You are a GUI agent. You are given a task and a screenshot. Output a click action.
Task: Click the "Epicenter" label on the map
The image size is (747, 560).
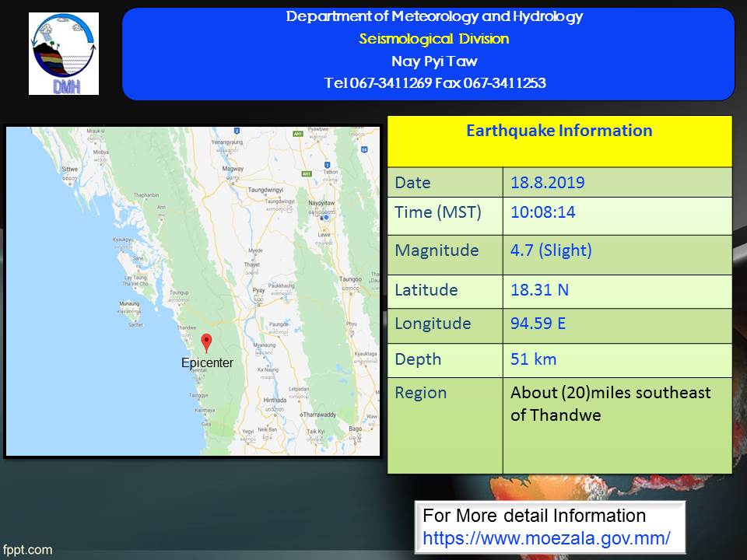tap(207, 363)
